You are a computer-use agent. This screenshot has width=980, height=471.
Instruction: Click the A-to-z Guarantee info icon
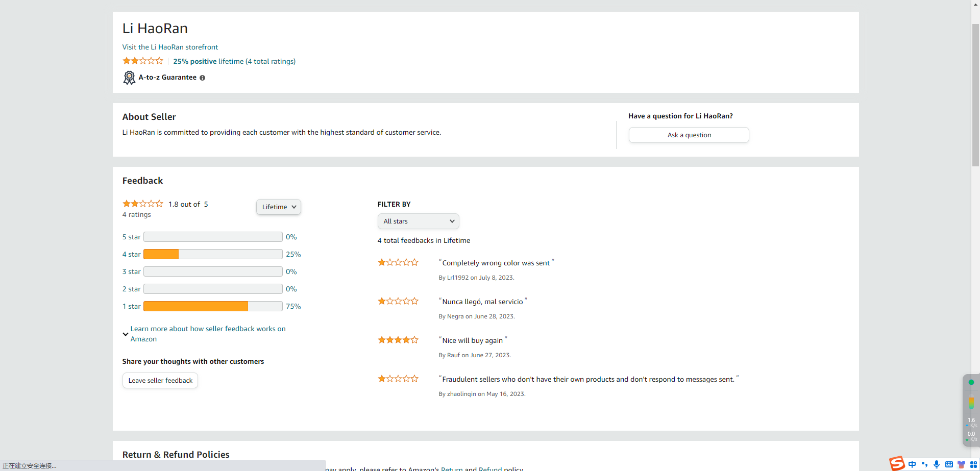(x=203, y=78)
